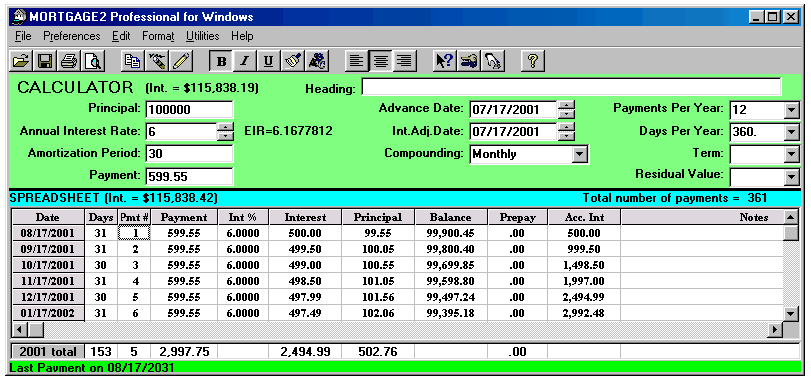The image size is (811, 380).
Task: Click the Int.Adj.Date field
Action: coord(514,131)
